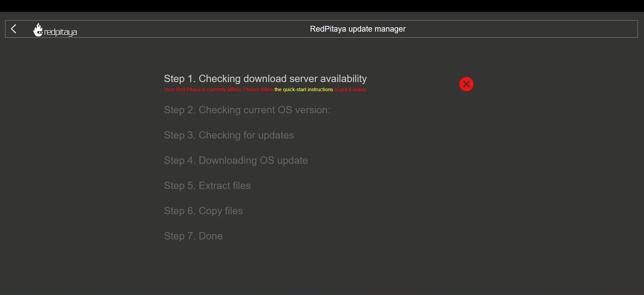The image size is (644, 295).
Task: Click the red error X icon
Action: click(466, 84)
